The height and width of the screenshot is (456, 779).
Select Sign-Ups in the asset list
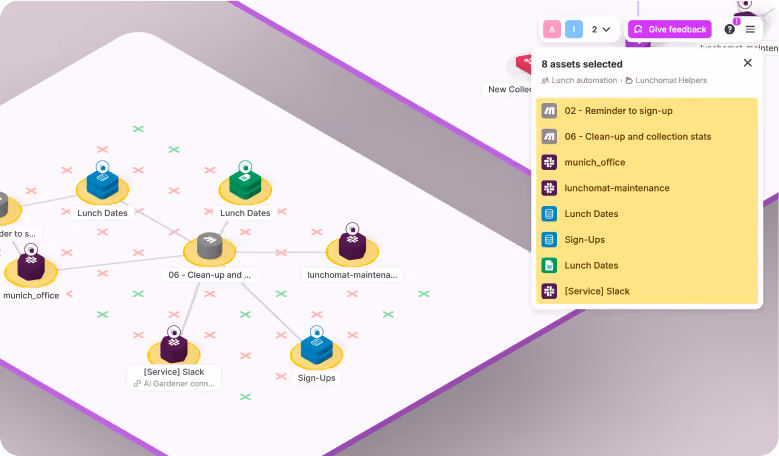(647, 240)
